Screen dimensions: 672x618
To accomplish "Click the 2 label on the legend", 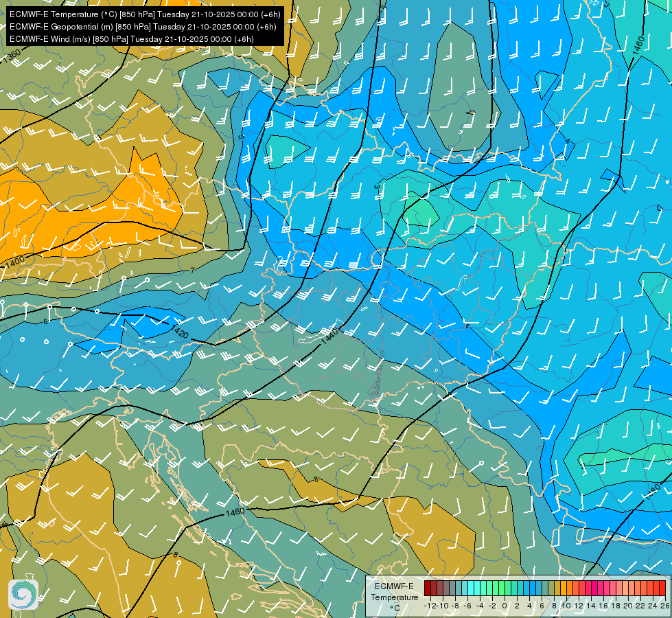I will click(x=517, y=606).
